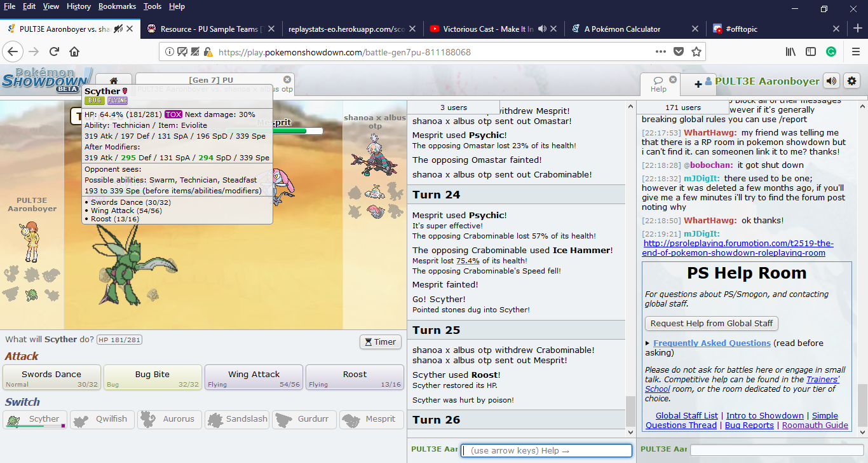The width and height of the screenshot is (868, 463).
Task: Go to the Pokémon Showdown home tab
Action: coord(114,81)
